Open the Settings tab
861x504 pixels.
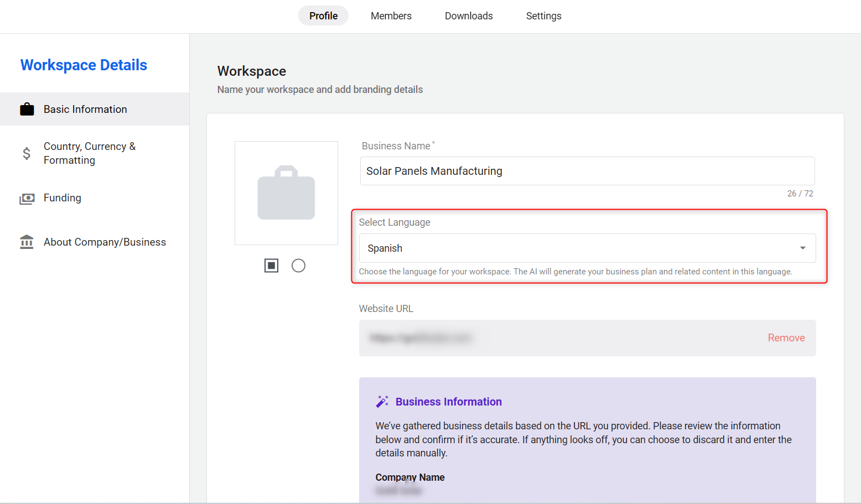click(543, 16)
